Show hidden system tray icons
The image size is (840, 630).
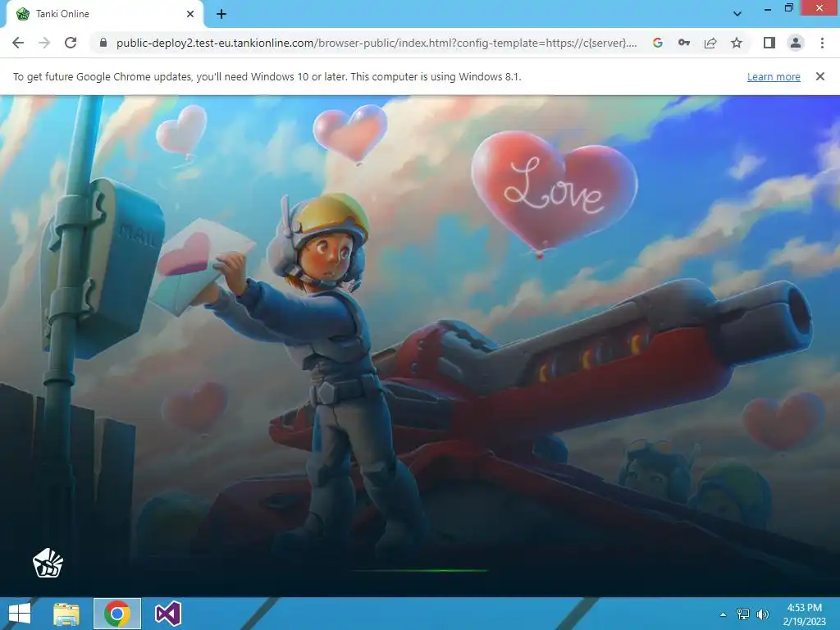click(x=723, y=614)
